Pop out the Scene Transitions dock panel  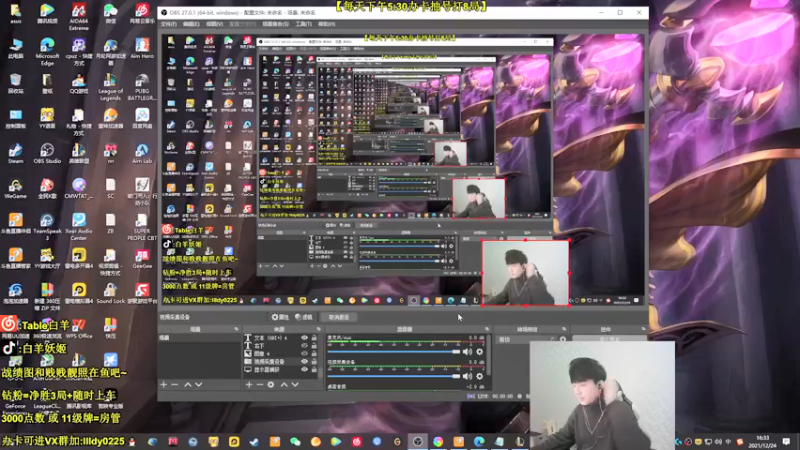tap(564, 329)
